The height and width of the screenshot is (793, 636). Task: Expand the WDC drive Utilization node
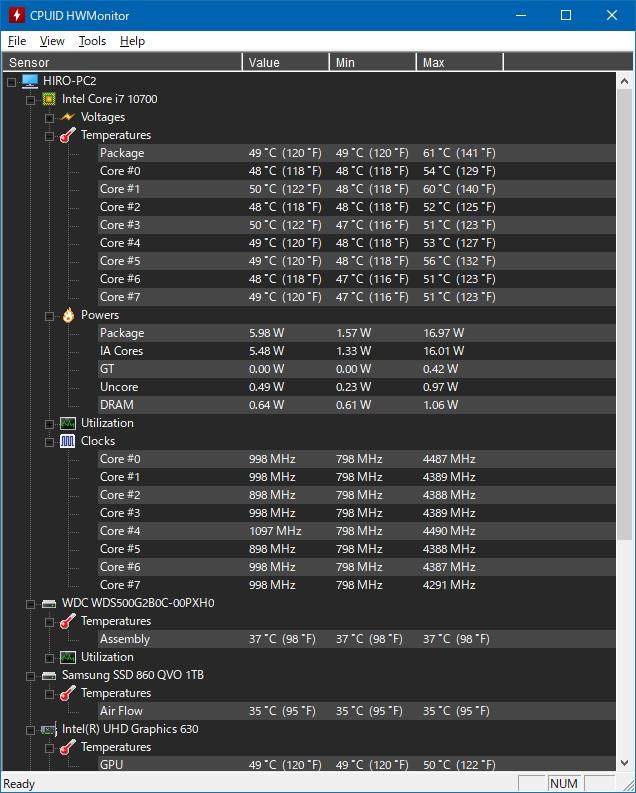pyautogui.click(x=49, y=658)
